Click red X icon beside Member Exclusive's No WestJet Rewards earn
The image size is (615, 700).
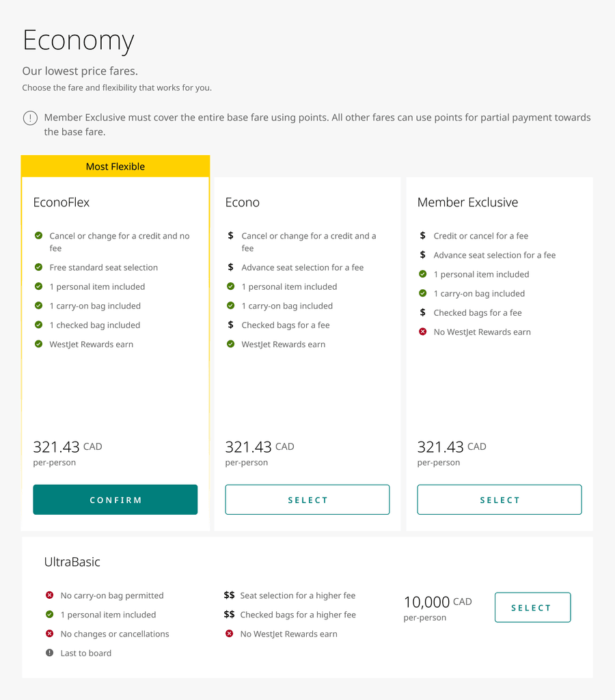pyautogui.click(x=423, y=332)
